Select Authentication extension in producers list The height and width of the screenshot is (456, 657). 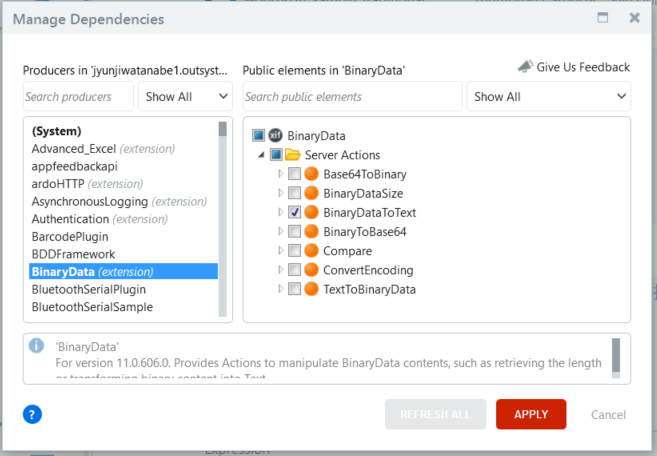70,219
